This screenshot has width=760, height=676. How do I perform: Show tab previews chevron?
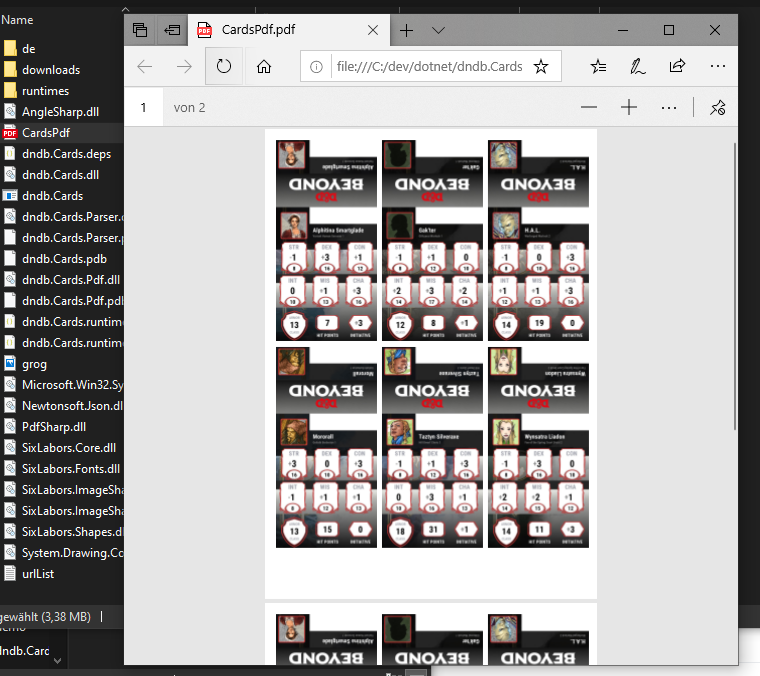tap(438, 31)
